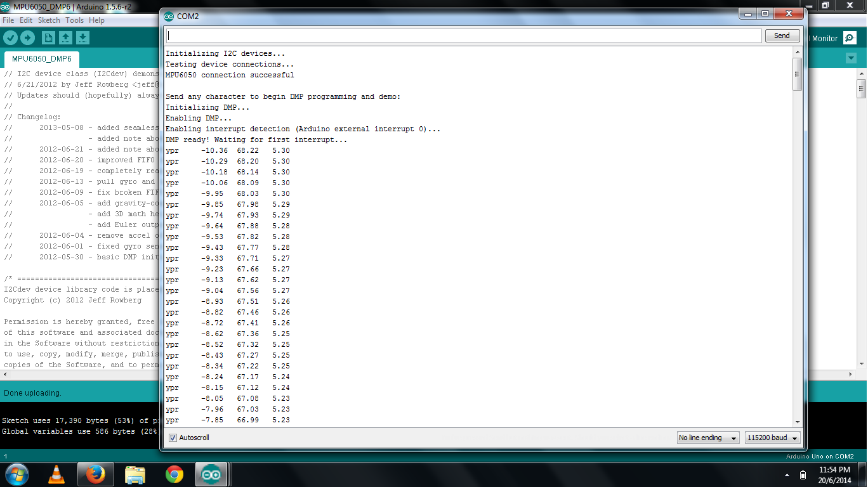Click the 'Send any character to begin DMP' line
This screenshot has height=487, width=868.
pyautogui.click(x=283, y=96)
